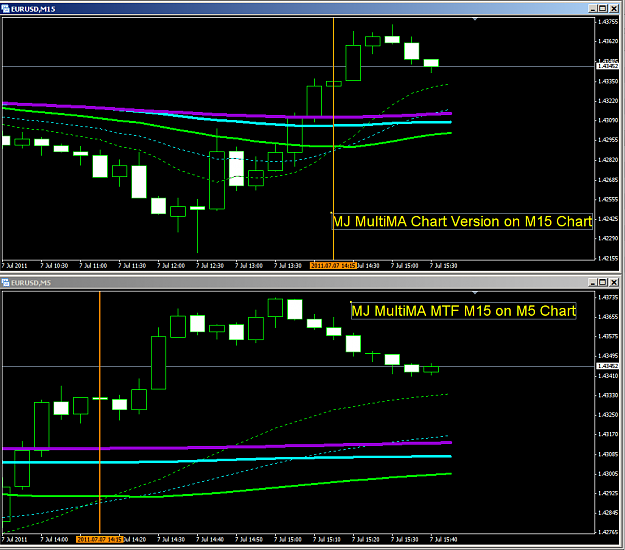This screenshot has width=625, height=550.
Task: Click the 1.43170 price axis label
Action: pyautogui.click(x=608, y=434)
